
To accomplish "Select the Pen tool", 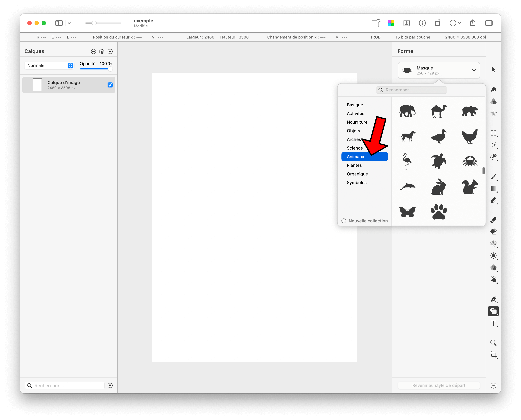I will tap(493, 299).
